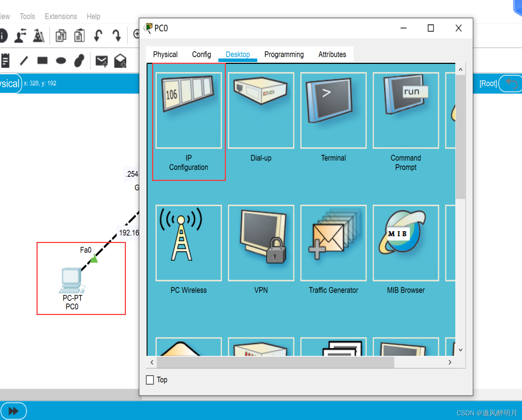This screenshot has height=420, width=522.
Task: Enable the Top checkbox
Action: point(150,380)
